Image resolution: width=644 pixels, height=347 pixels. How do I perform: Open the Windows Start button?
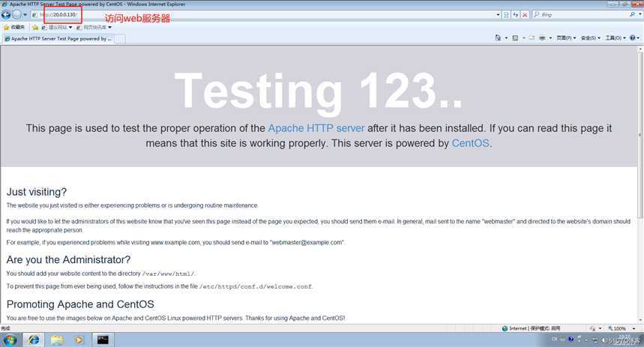pos(10,340)
